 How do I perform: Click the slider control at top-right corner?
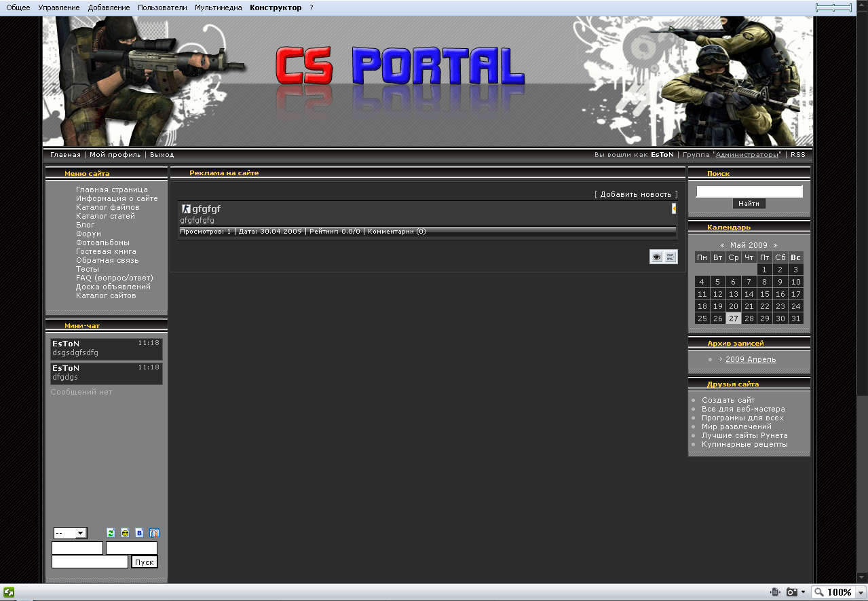tap(833, 7)
